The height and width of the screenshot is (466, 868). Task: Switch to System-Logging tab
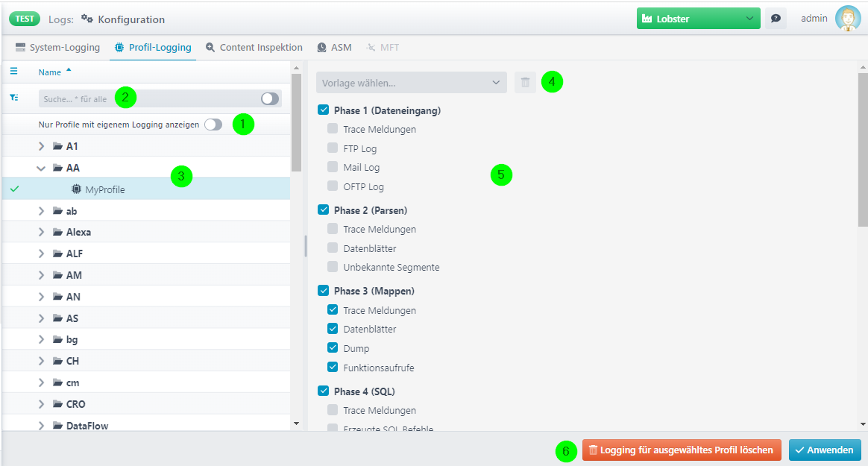(57, 48)
